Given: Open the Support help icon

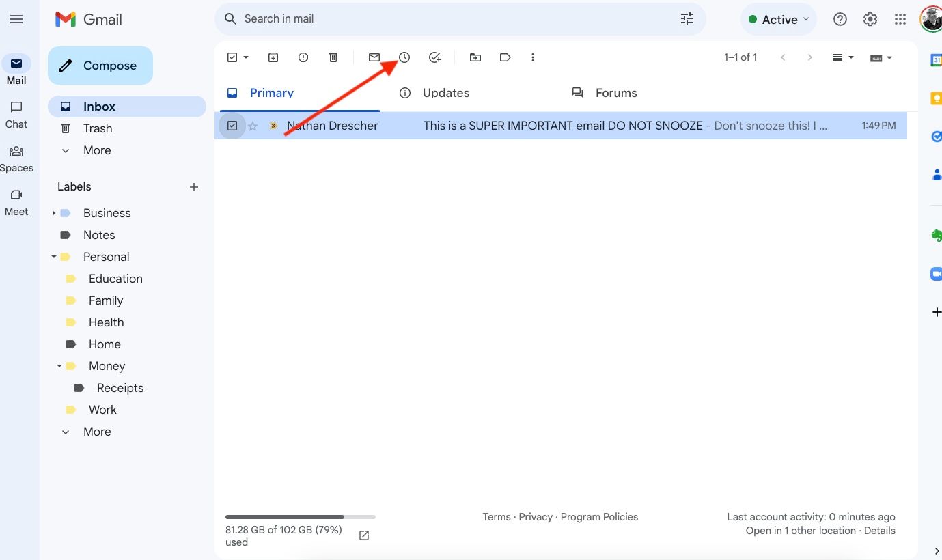Looking at the screenshot, I should point(840,19).
